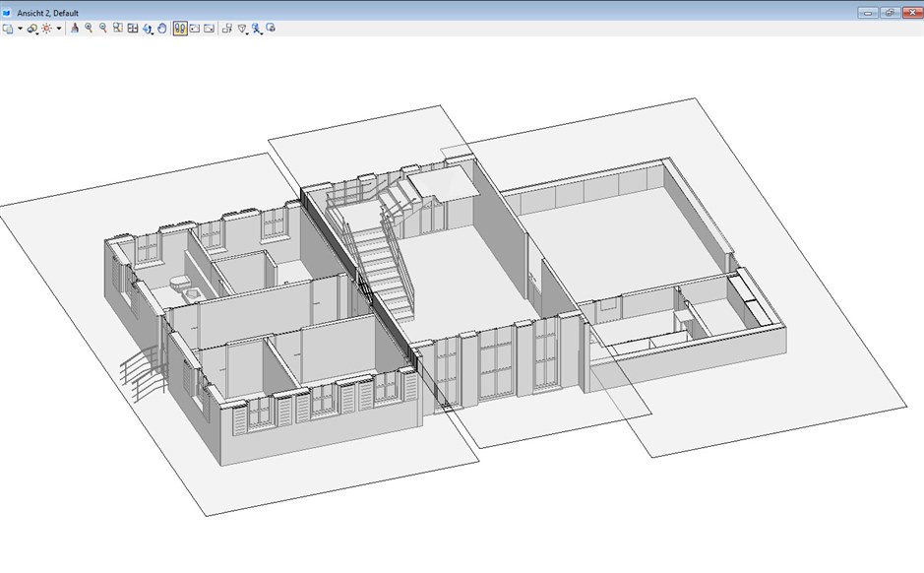Open the Change View Perspective tool
The height and width of the screenshot is (573, 924).
(x=242, y=29)
